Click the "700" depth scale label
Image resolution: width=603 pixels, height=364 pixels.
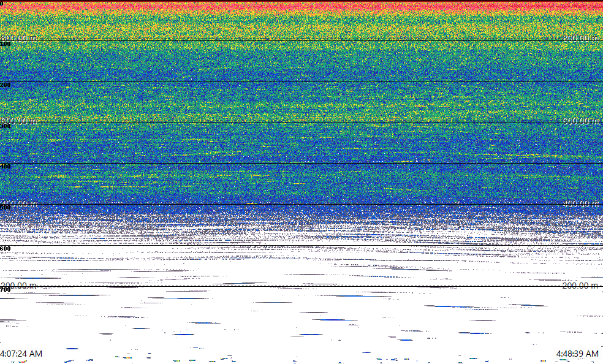point(6,290)
